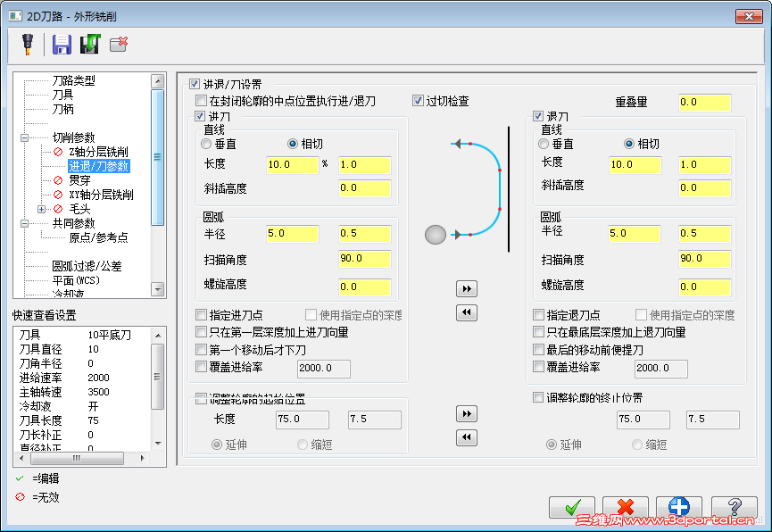
Task: Click tree panel scroll up arrow
Action: coord(158,81)
